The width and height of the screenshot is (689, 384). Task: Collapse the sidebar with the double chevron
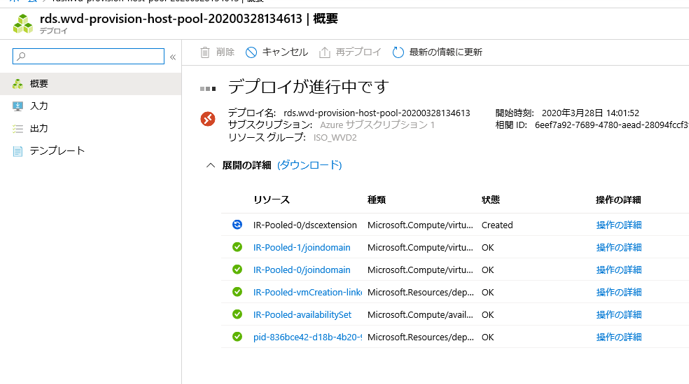(x=173, y=57)
